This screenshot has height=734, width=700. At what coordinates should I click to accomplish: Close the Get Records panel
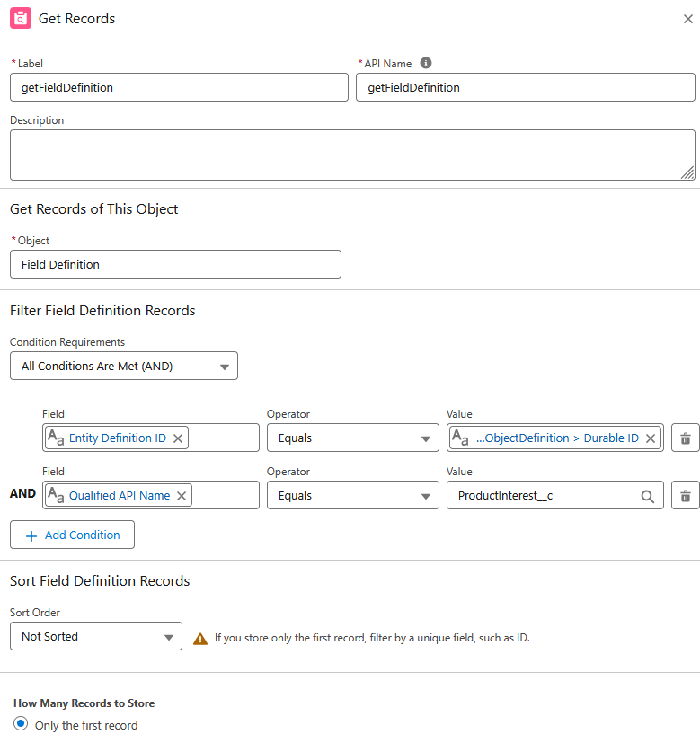(x=687, y=19)
